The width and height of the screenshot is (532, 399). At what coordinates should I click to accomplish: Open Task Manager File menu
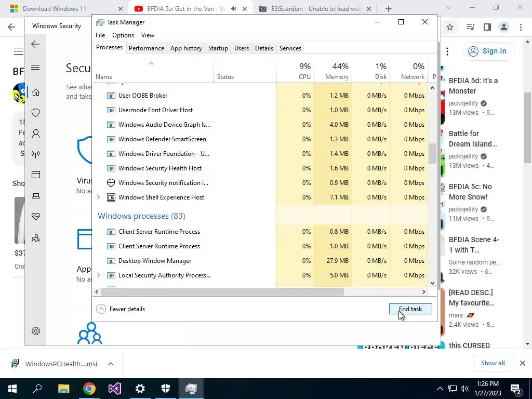tap(100, 35)
